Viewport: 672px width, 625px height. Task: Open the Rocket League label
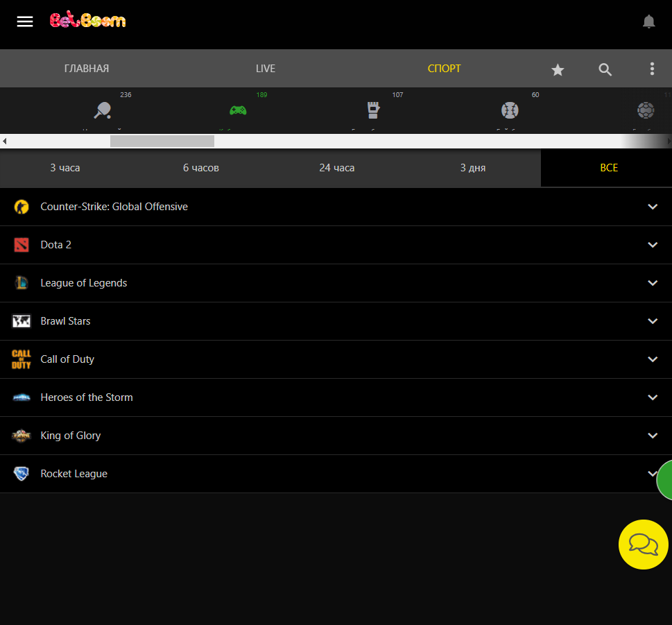tap(74, 474)
